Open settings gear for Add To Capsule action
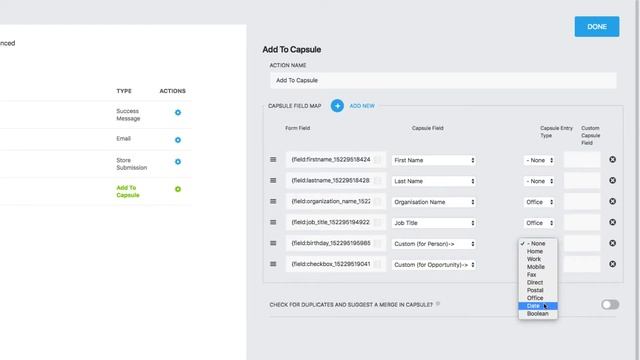Image resolution: width=640 pixels, height=360 pixels. 178,189
